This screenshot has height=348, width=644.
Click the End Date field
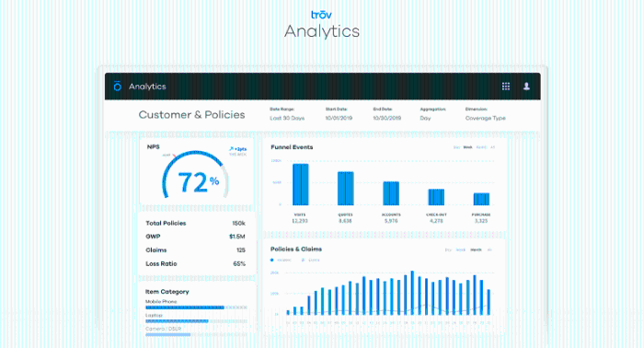387,118
